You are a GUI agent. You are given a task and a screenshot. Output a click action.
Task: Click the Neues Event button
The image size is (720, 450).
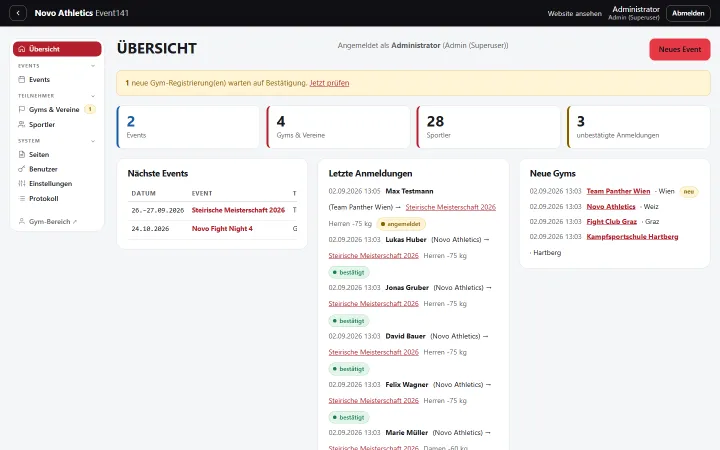(680, 49)
